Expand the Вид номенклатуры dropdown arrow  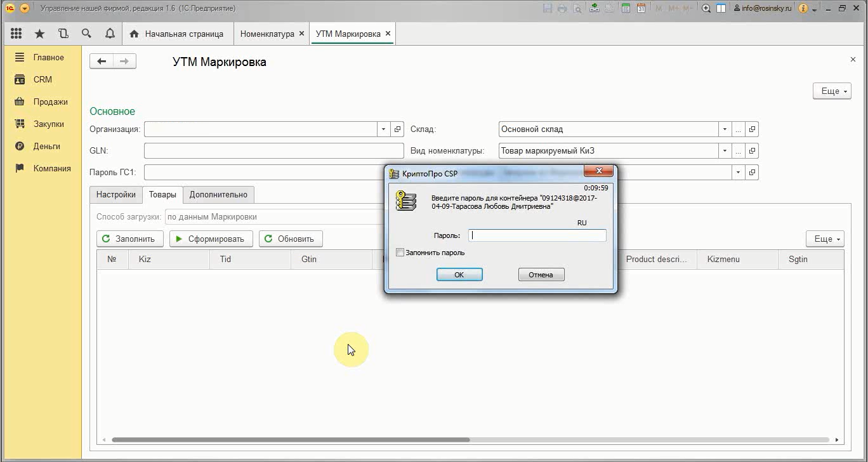[x=724, y=151]
